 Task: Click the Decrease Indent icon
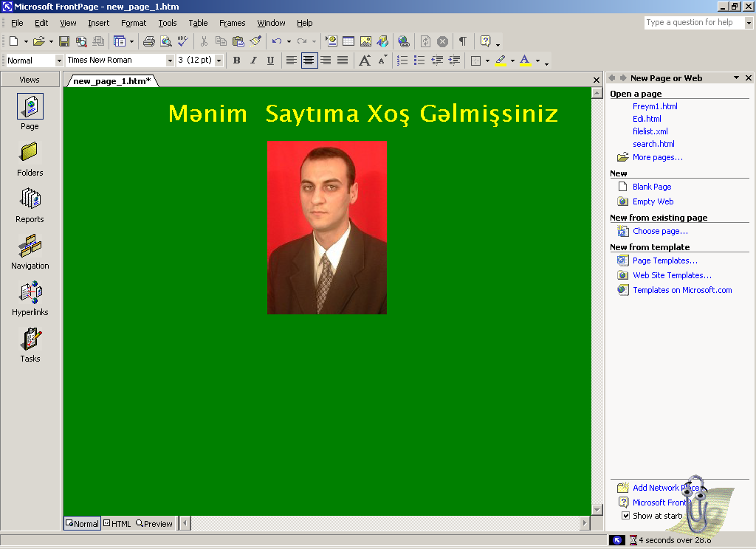(437, 61)
